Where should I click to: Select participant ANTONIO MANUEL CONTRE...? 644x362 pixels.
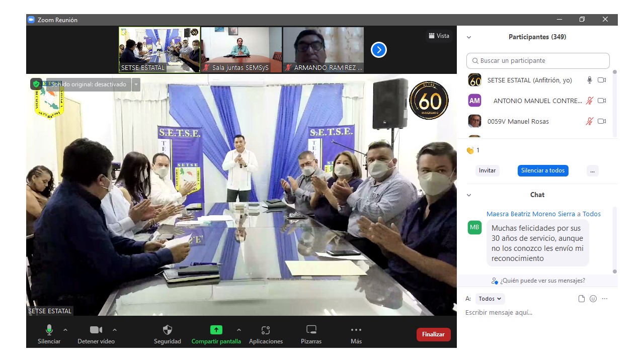click(x=538, y=101)
